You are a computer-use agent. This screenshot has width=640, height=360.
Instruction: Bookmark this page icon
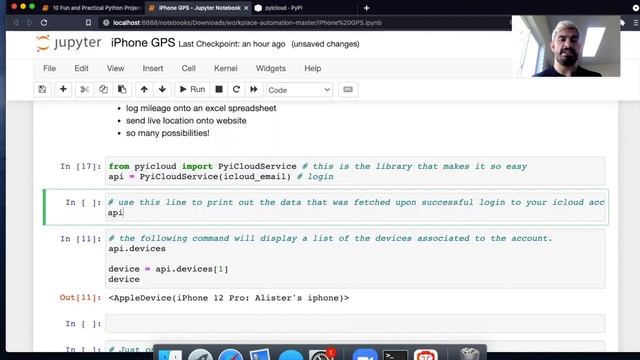pyautogui.click(x=88, y=23)
